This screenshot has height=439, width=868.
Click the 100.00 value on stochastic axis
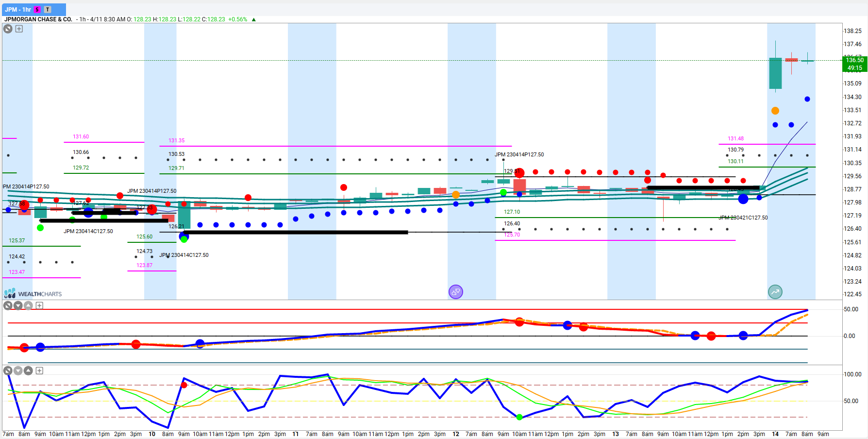(x=853, y=374)
